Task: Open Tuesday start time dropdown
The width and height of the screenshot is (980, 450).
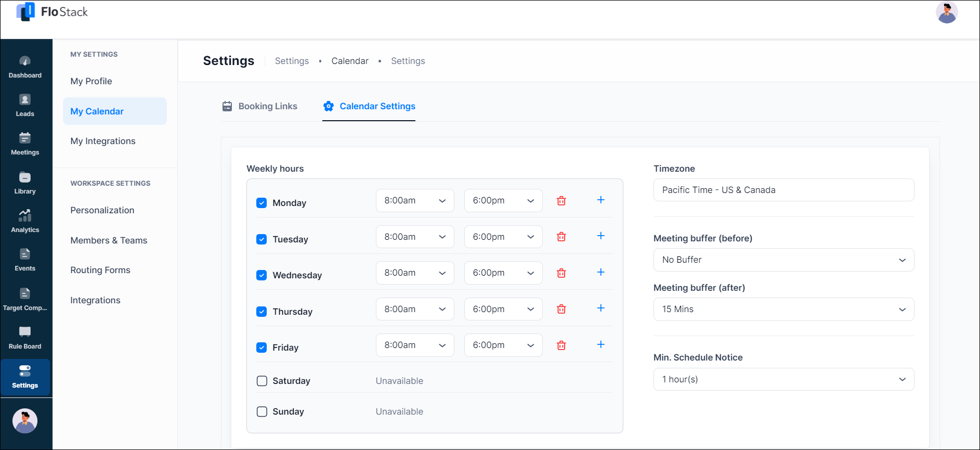Action: 415,237
